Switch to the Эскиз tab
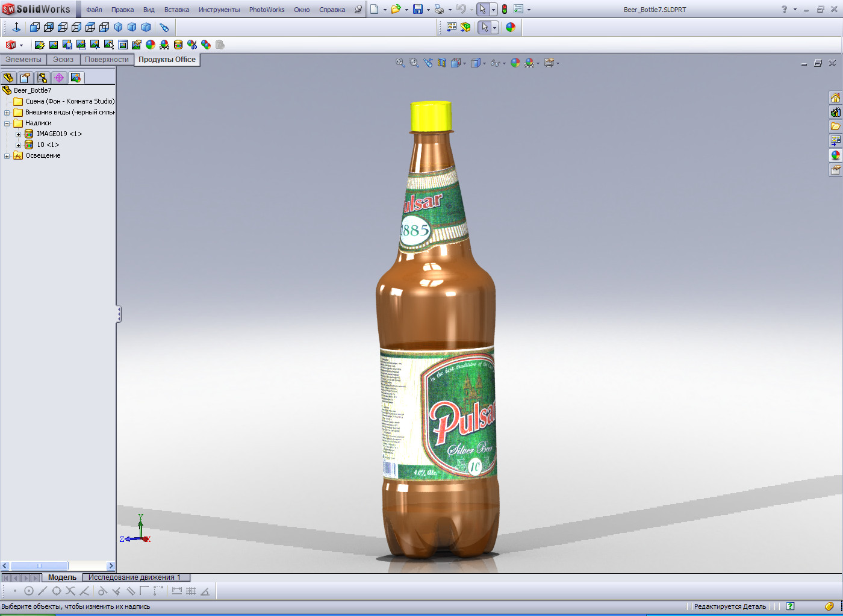This screenshot has height=616, width=843. [x=63, y=60]
